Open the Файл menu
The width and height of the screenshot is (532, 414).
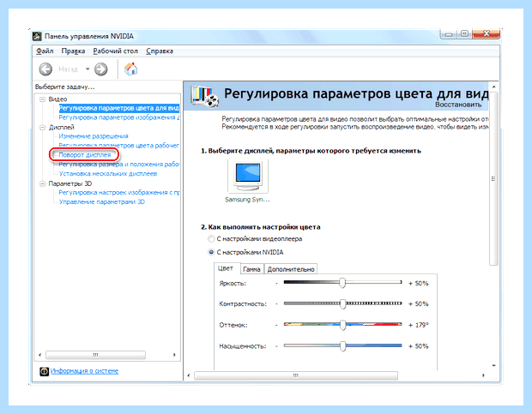[x=45, y=51]
